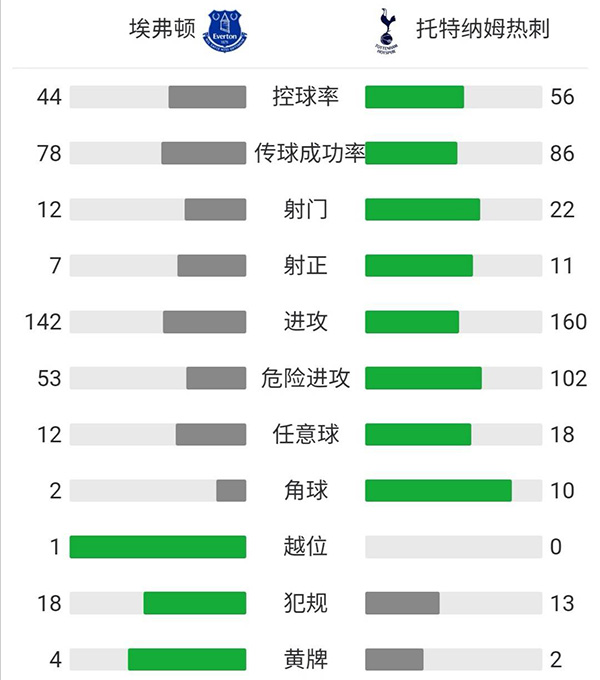Click Everton's gray 射正 on-target bar

coord(211,265)
